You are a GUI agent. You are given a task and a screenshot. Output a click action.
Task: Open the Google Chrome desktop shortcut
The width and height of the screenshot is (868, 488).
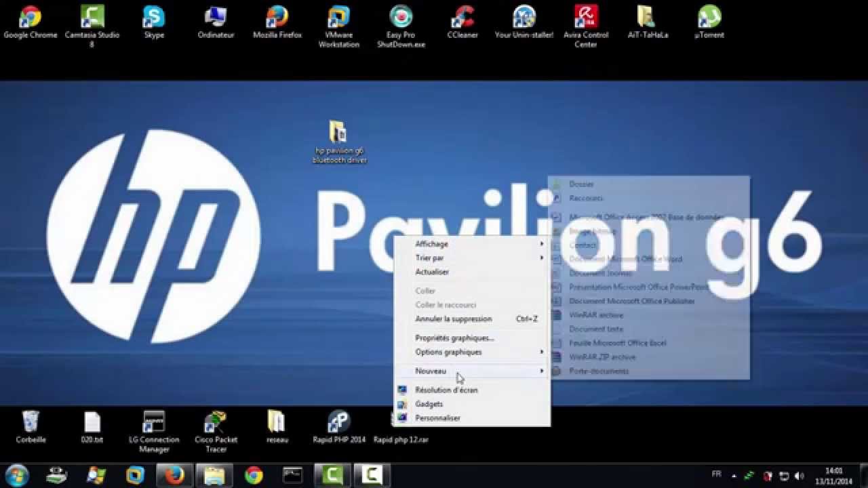[x=31, y=22]
